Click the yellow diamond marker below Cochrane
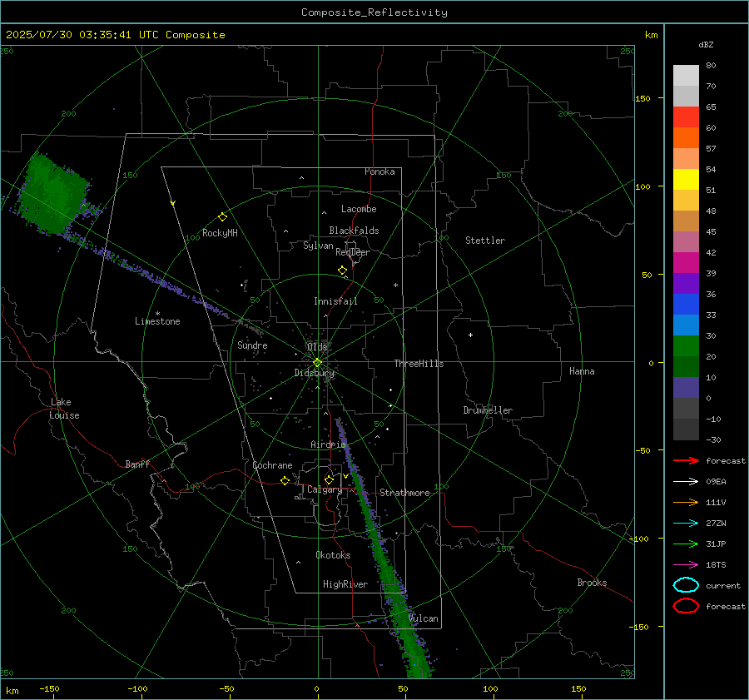The height and width of the screenshot is (700, 749). click(x=285, y=481)
